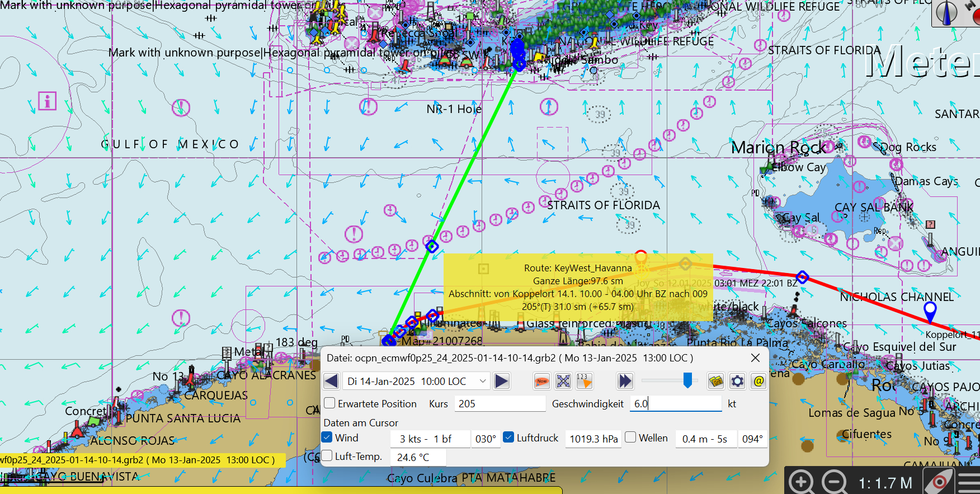Select blue diamond waypoint on green leg
Image resolution: width=980 pixels, height=494 pixels.
click(432, 246)
